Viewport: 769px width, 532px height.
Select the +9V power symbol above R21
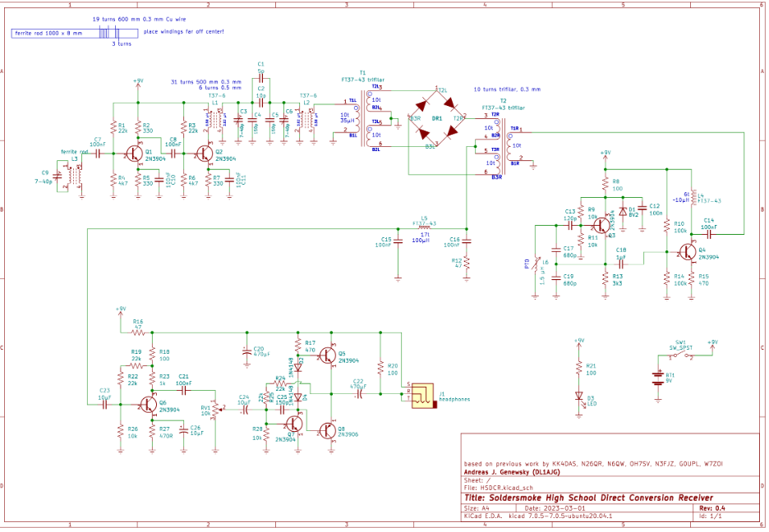pyautogui.click(x=579, y=343)
